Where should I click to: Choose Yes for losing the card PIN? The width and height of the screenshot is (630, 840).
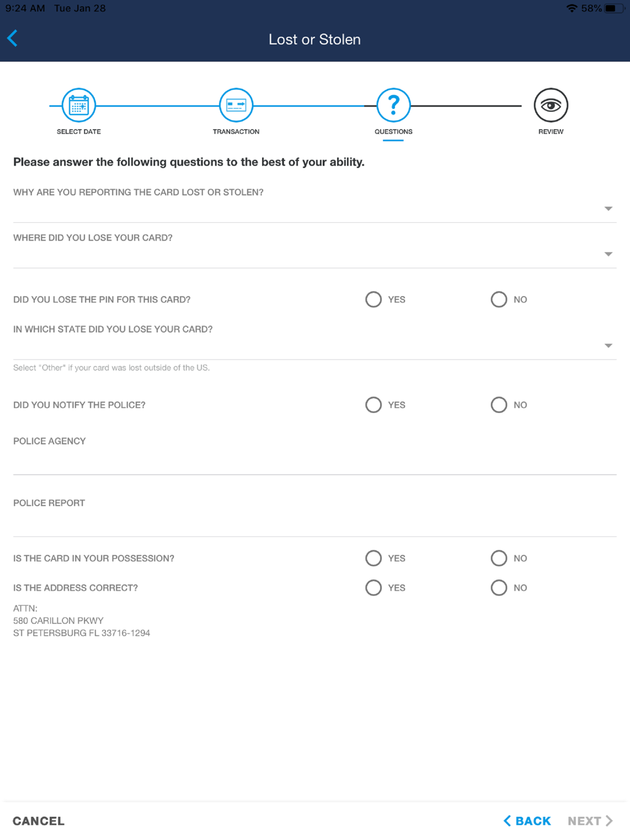tap(374, 299)
